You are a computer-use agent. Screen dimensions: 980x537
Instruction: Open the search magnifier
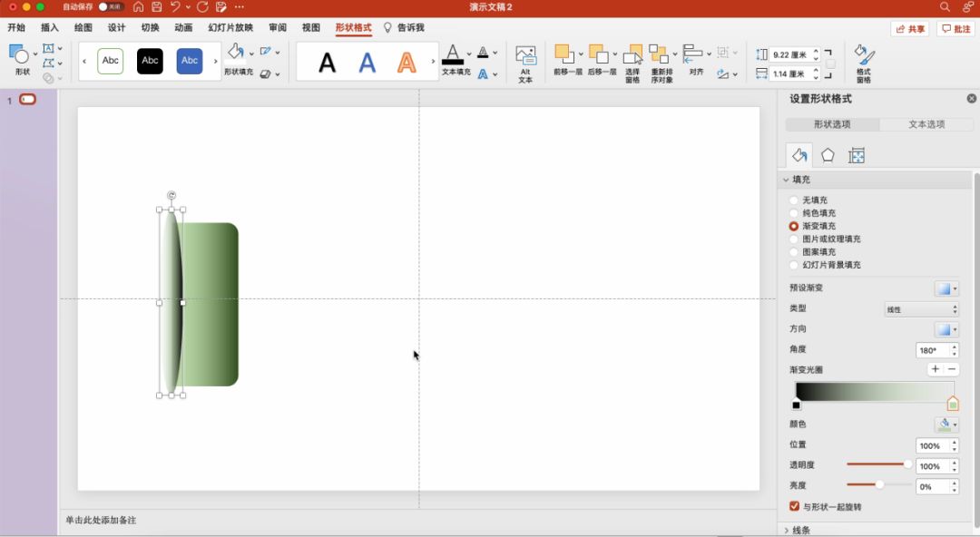coord(945,7)
